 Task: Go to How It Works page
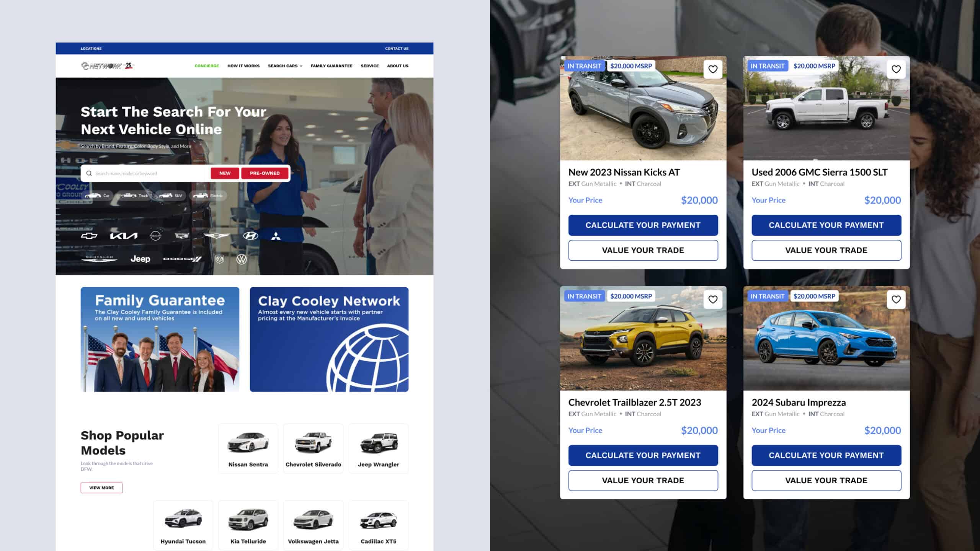tap(243, 66)
